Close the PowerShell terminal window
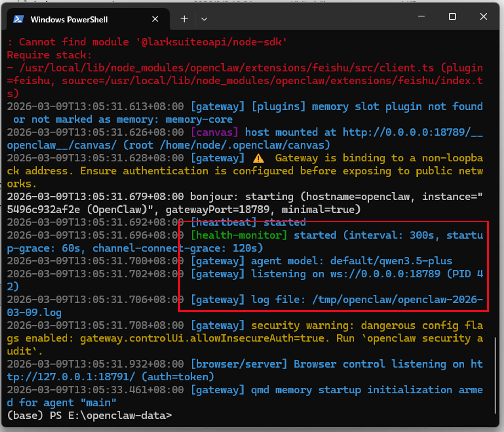The width and height of the screenshot is (504, 432). tap(483, 16)
